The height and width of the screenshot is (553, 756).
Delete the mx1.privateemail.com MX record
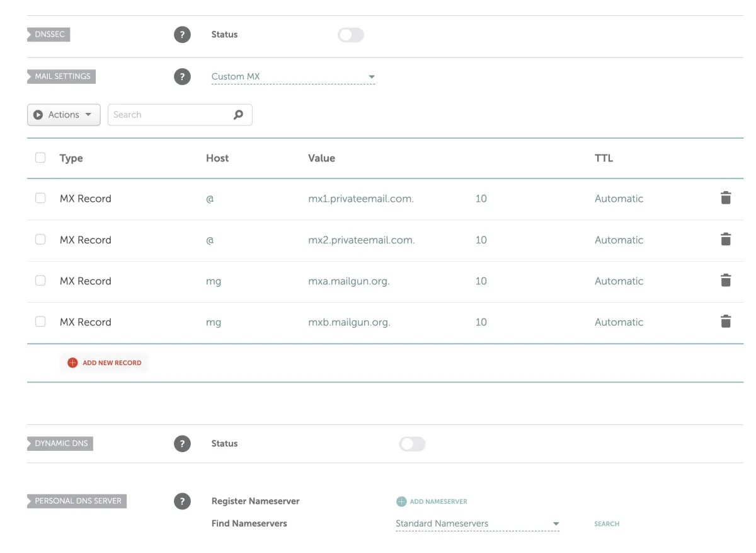(x=726, y=198)
